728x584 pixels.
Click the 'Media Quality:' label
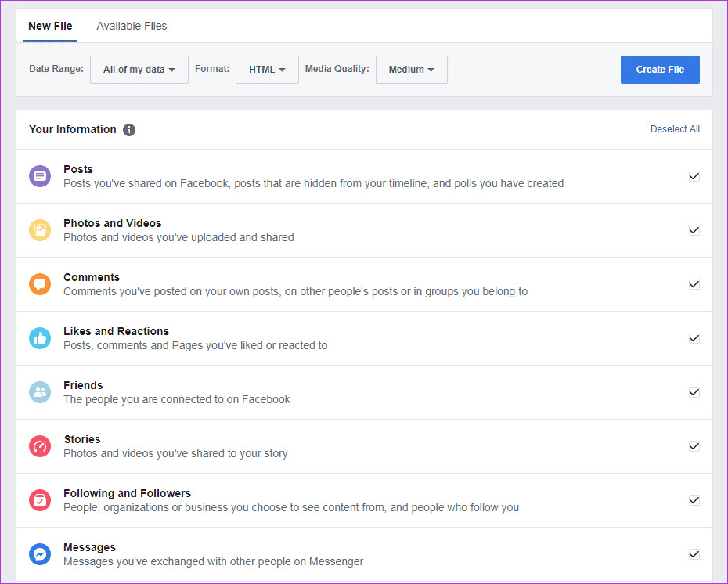337,69
